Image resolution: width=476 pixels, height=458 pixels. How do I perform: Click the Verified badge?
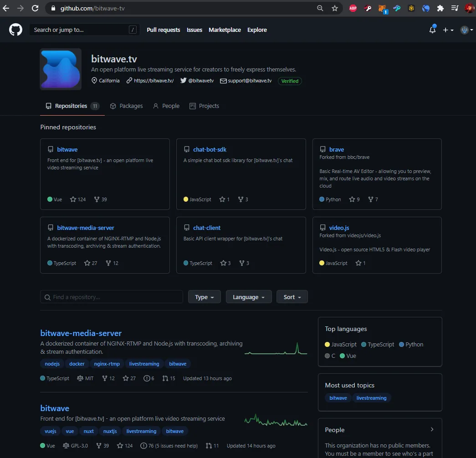(290, 81)
